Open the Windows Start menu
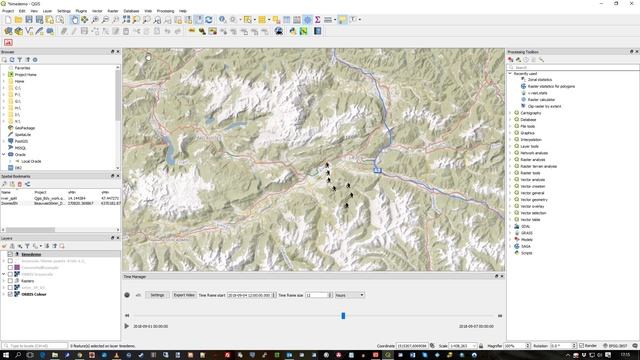Viewport: 640px width, 360px height. 6,355
